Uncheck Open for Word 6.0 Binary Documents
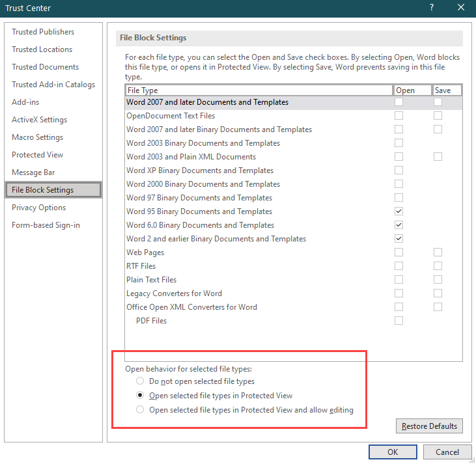 coord(399,225)
